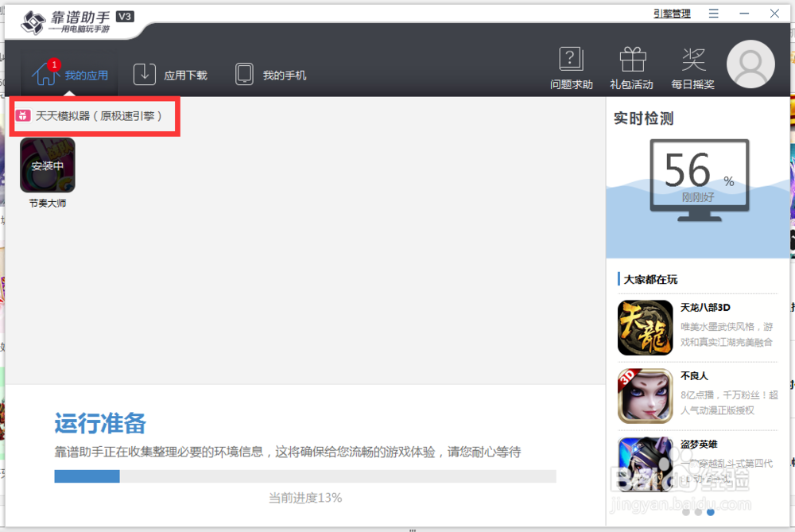Open the 盗梦英雄 game icon
The height and width of the screenshot is (532, 795).
[x=645, y=464]
